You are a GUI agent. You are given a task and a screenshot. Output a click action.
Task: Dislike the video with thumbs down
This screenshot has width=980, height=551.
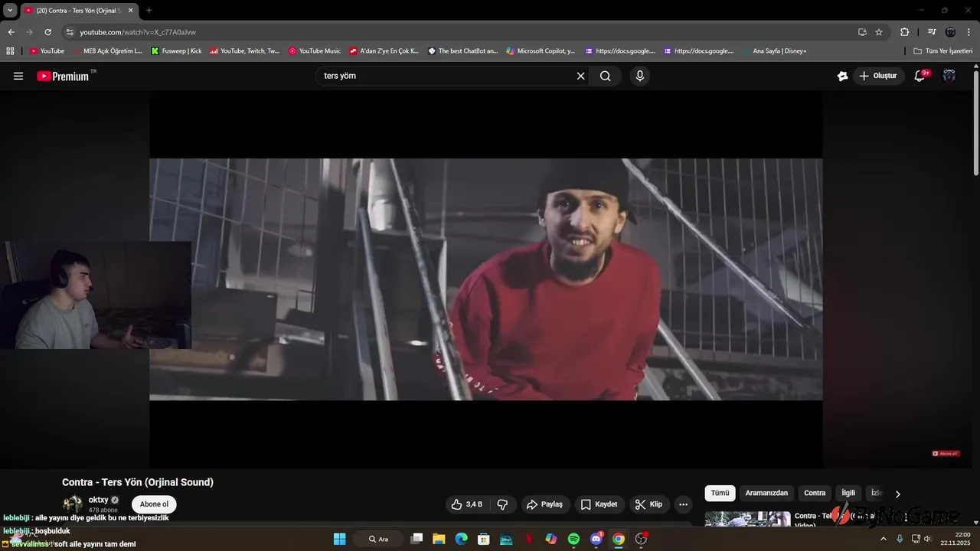click(x=503, y=504)
